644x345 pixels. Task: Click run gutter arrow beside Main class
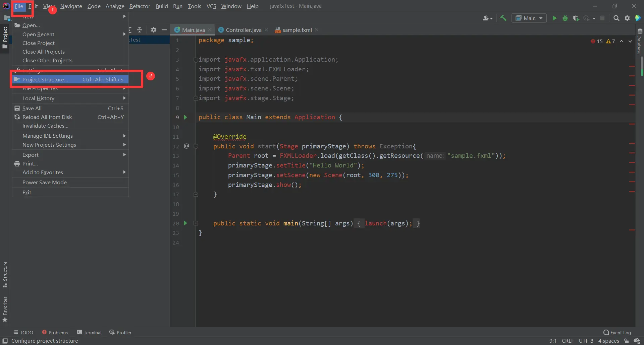pyautogui.click(x=185, y=117)
